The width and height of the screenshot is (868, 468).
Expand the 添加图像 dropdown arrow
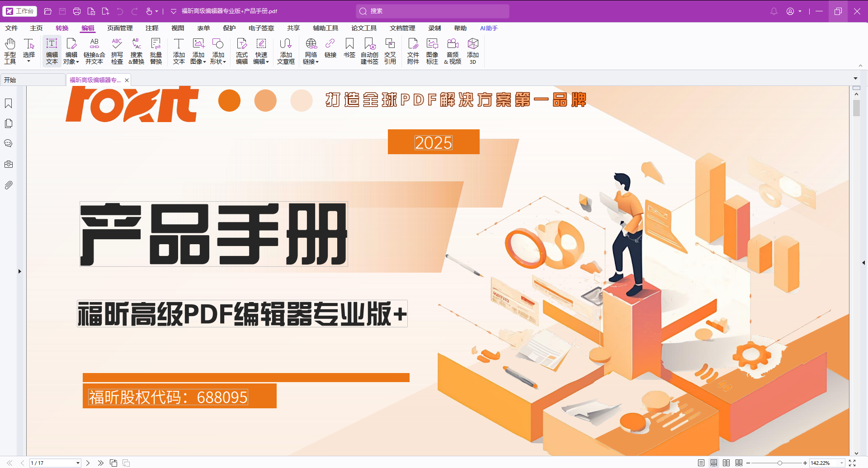coord(205,62)
